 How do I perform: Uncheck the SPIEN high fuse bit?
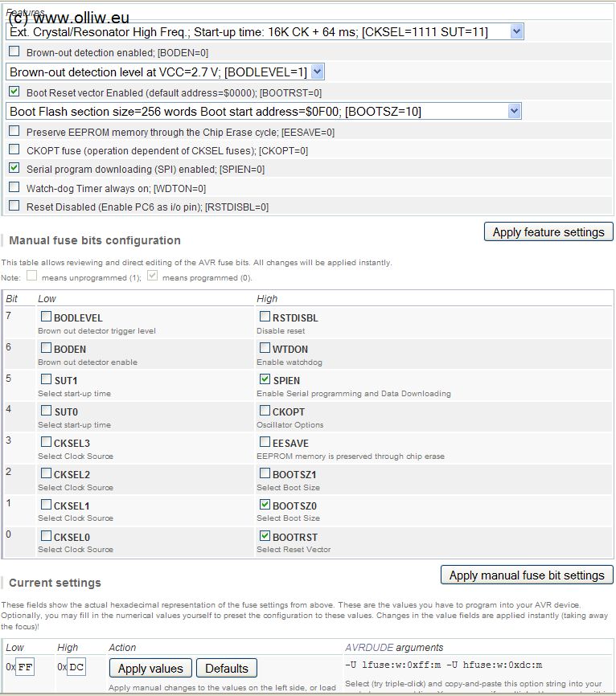click(x=265, y=380)
